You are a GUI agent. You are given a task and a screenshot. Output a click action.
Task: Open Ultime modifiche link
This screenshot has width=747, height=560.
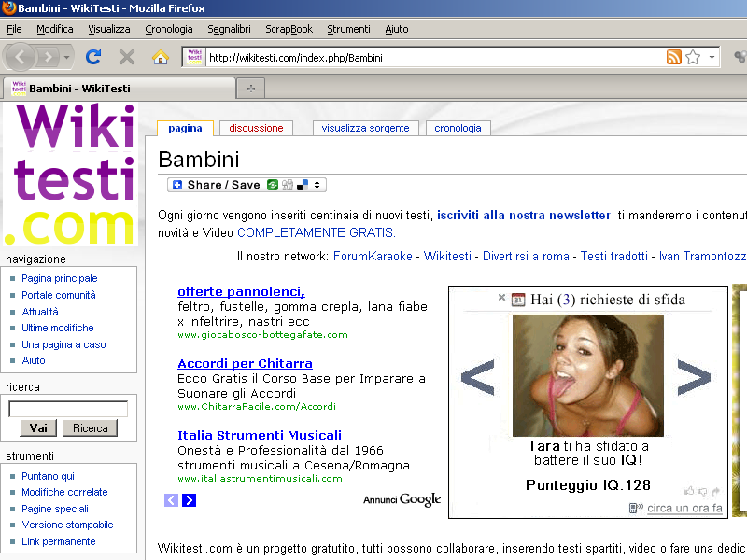point(58,329)
